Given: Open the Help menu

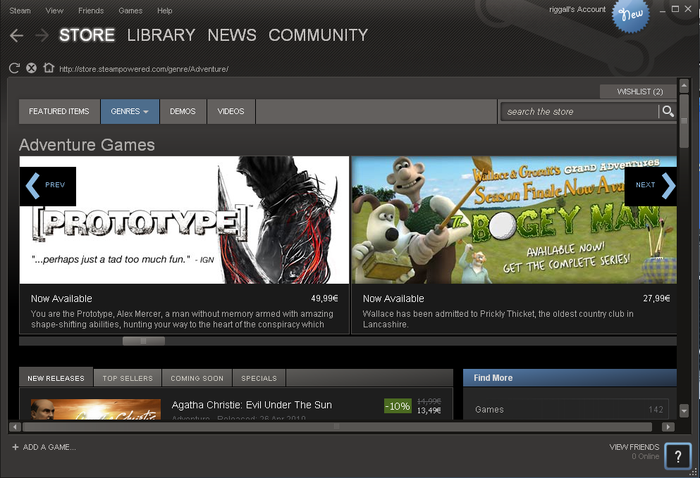Looking at the screenshot, I should coord(165,11).
